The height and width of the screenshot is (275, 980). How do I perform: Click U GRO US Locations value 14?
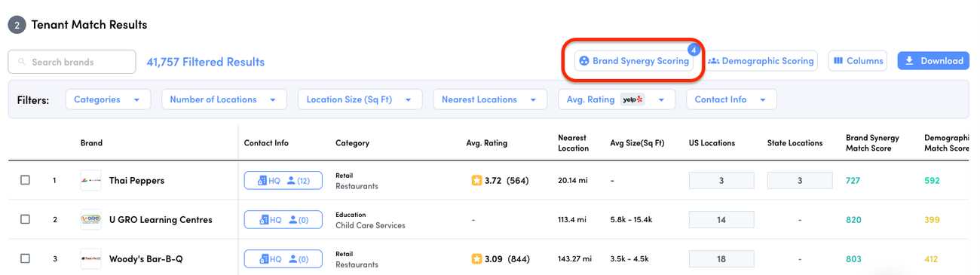[721, 220]
